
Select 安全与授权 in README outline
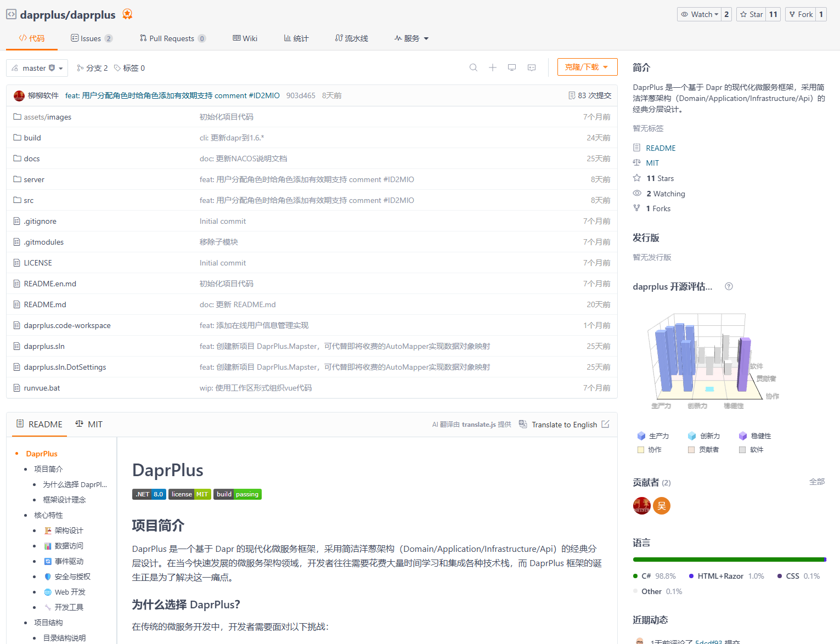72,577
